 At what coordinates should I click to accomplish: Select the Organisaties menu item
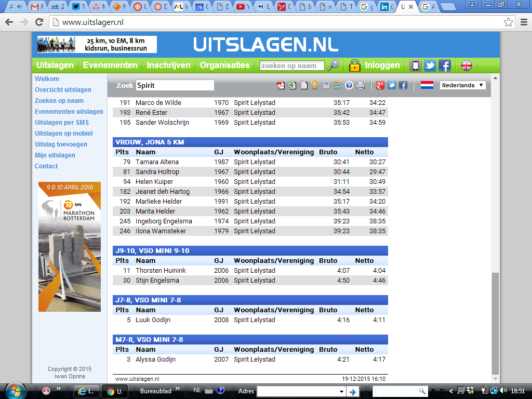[x=224, y=65]
